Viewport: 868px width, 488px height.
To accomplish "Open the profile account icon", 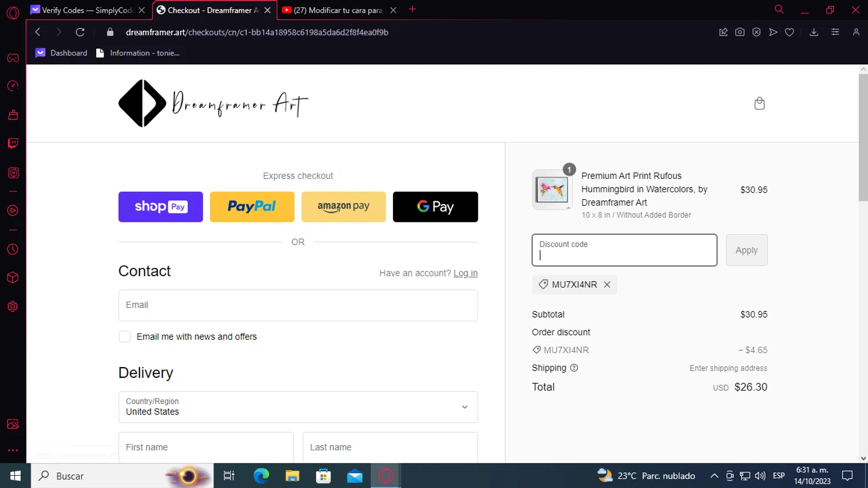I will coord(856,32).
